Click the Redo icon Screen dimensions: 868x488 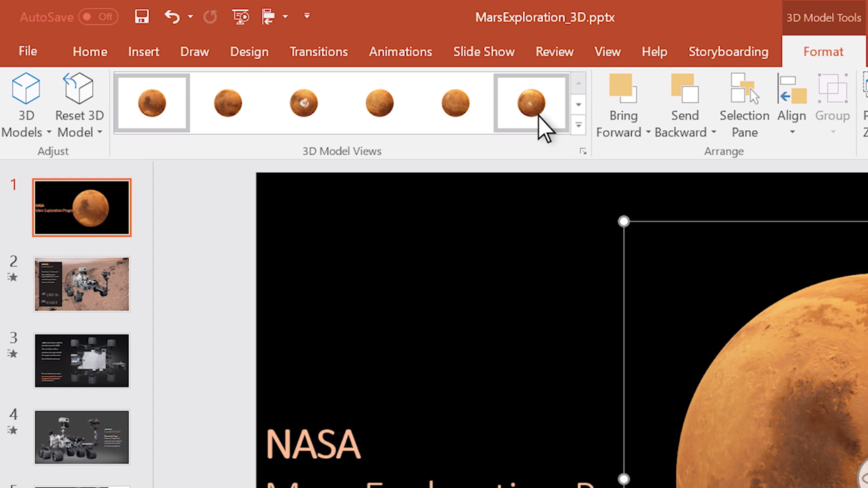click(x=210, y=17)
